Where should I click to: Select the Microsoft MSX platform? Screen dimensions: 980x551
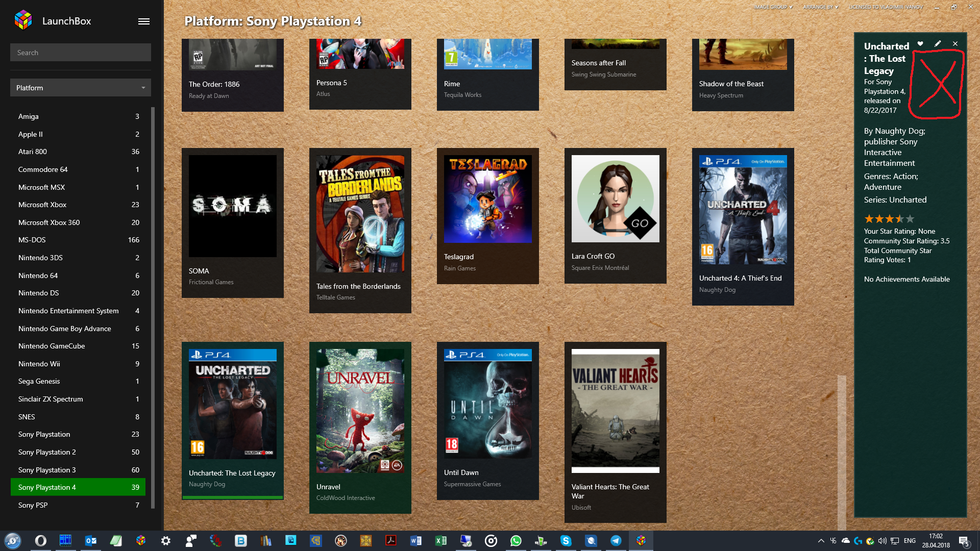(x=78, y=187)
